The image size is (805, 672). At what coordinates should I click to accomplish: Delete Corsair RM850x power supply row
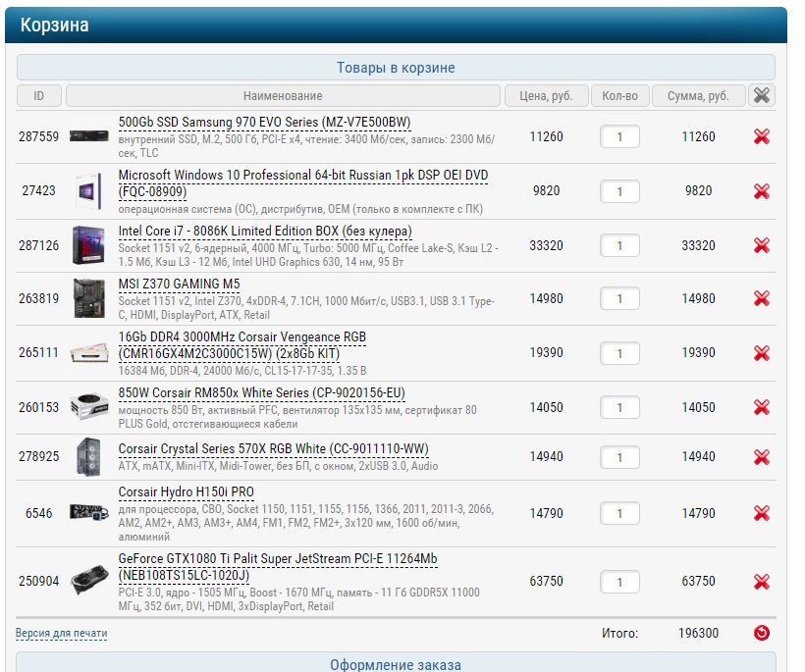tap(762, 407)
